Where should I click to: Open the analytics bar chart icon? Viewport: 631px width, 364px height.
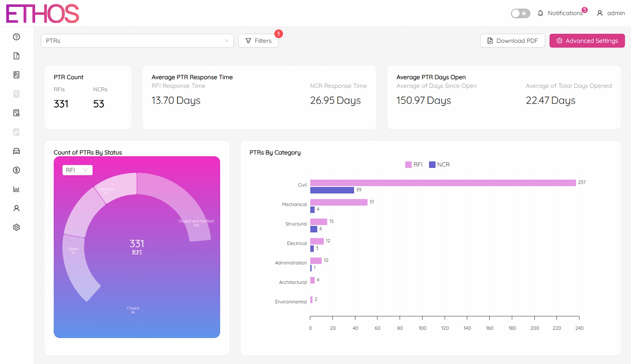pyautogui.click(x=16, y=189)
